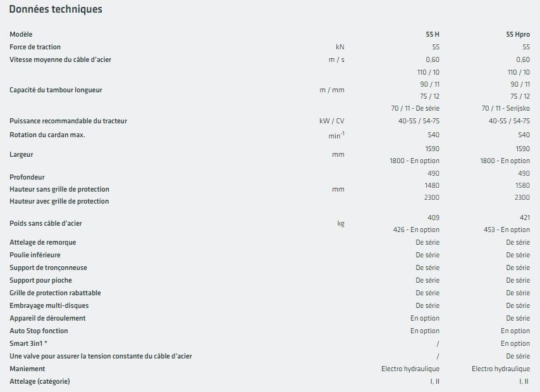Screen dimensions: 540x392
Task: Click the "Force de traction" row label
Action: pos(35,47)
